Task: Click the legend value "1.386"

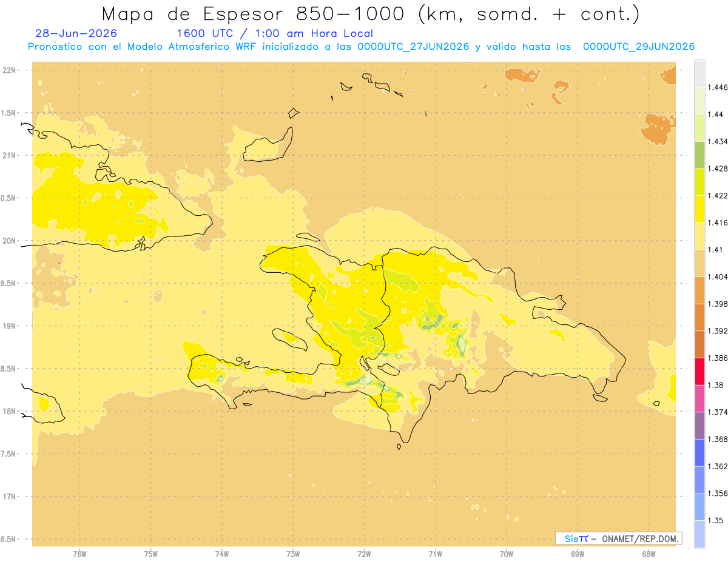Action: click(x=718, y=358)
